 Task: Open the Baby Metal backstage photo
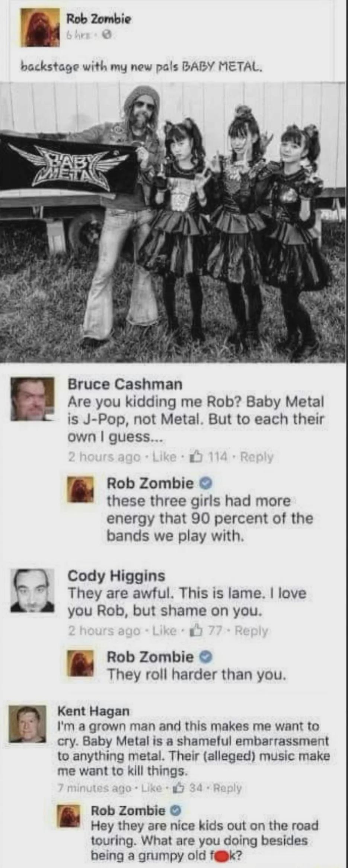174,221
